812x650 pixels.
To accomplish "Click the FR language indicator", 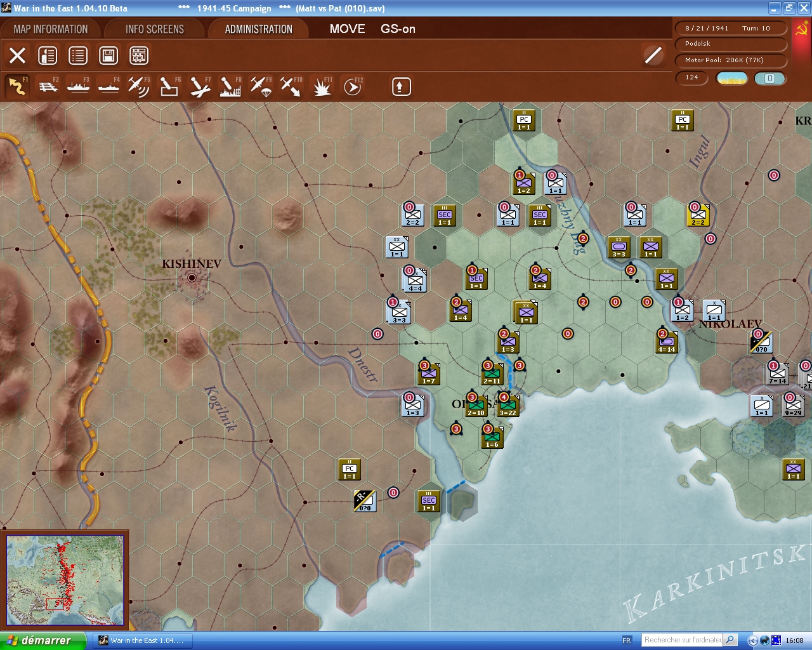I will pyautogui.click(x=627, y=640).
